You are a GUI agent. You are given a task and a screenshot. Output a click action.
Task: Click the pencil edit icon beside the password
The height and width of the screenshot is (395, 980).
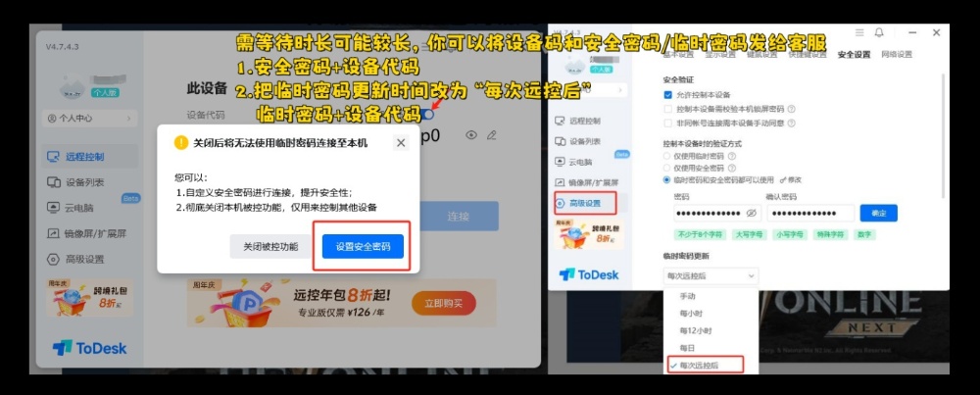[491, 135]
